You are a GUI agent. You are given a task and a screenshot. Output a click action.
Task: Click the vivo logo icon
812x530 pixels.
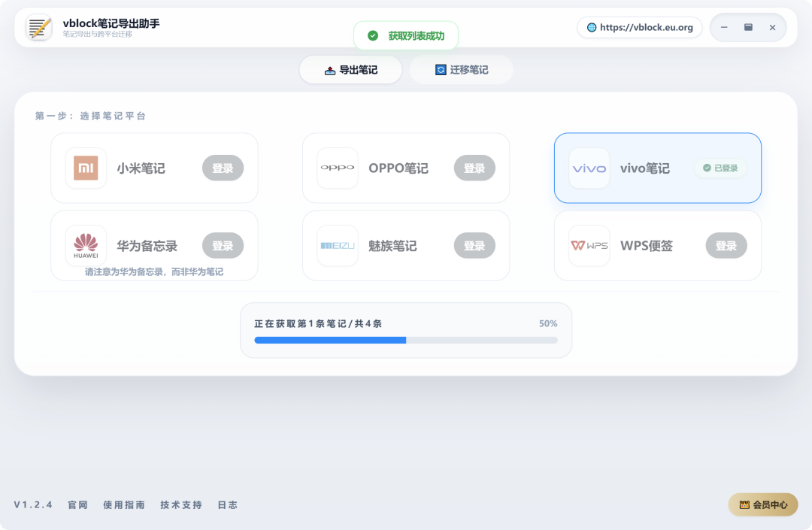pos(589,168)
